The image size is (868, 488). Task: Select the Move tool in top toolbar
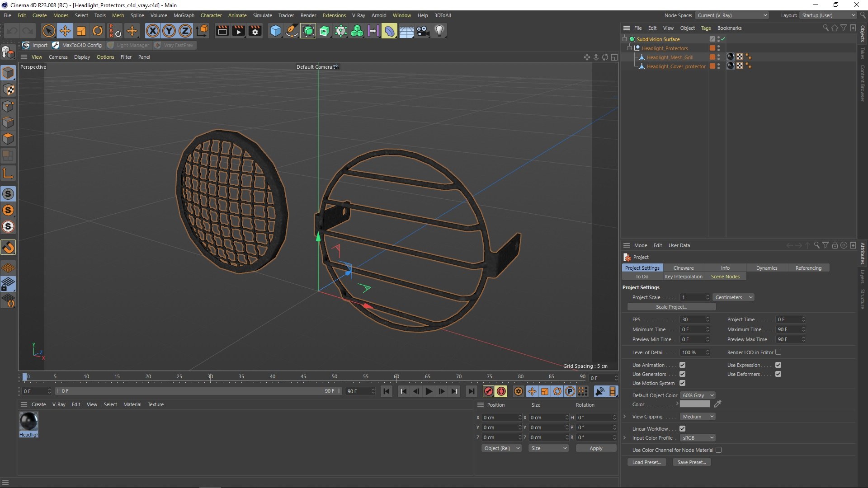click(x=65, y=31)
